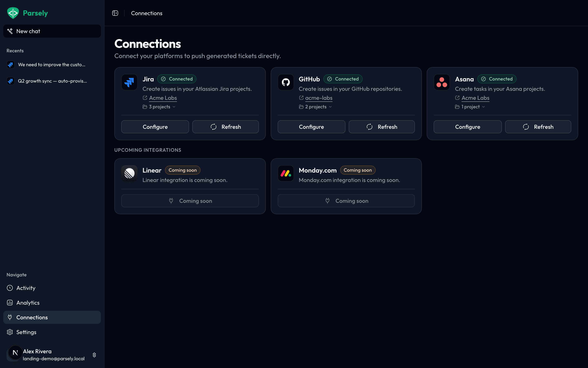
Task: Click the Alex Rivera avatar
Action: 15,353
